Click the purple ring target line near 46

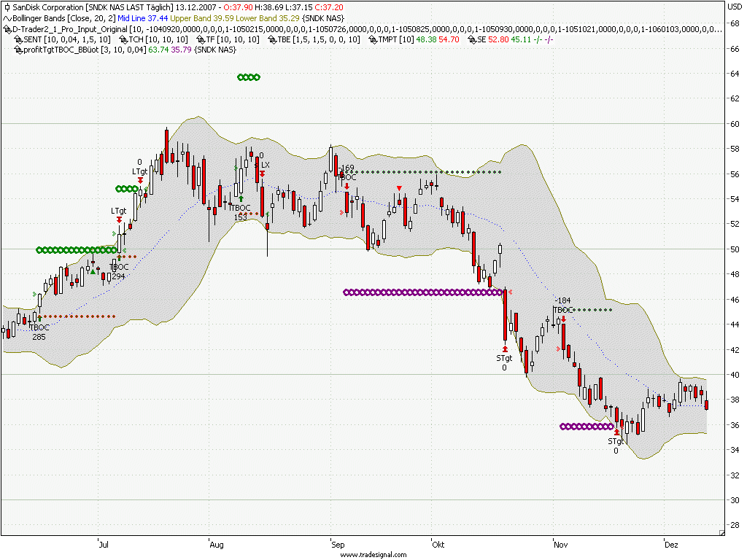click(422, 292)
